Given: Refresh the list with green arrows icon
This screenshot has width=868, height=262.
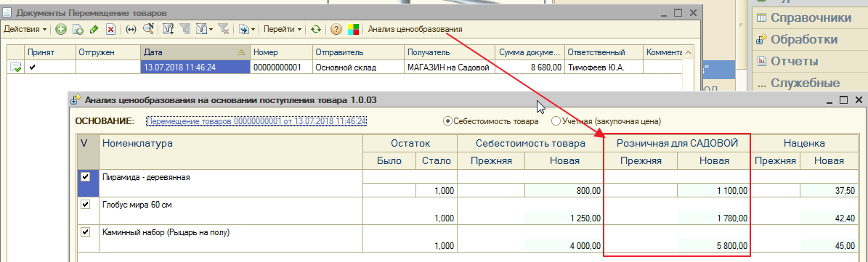Looking at the screenshot, I should [x=315, y=29].
